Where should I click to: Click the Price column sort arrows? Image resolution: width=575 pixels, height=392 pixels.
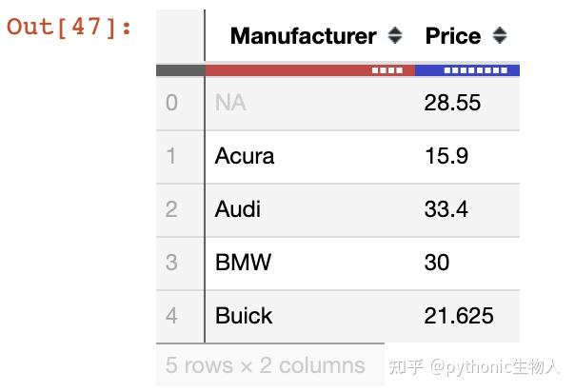tap(500, 37)
